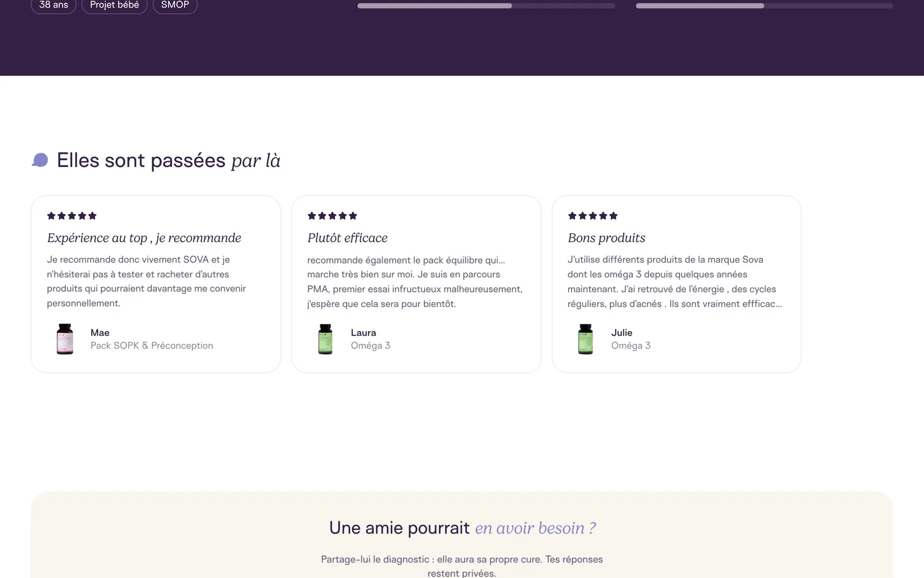The image size is (924, 578).
Task: Click Oméga 3 under Laura's name
Action: [371, 346]
